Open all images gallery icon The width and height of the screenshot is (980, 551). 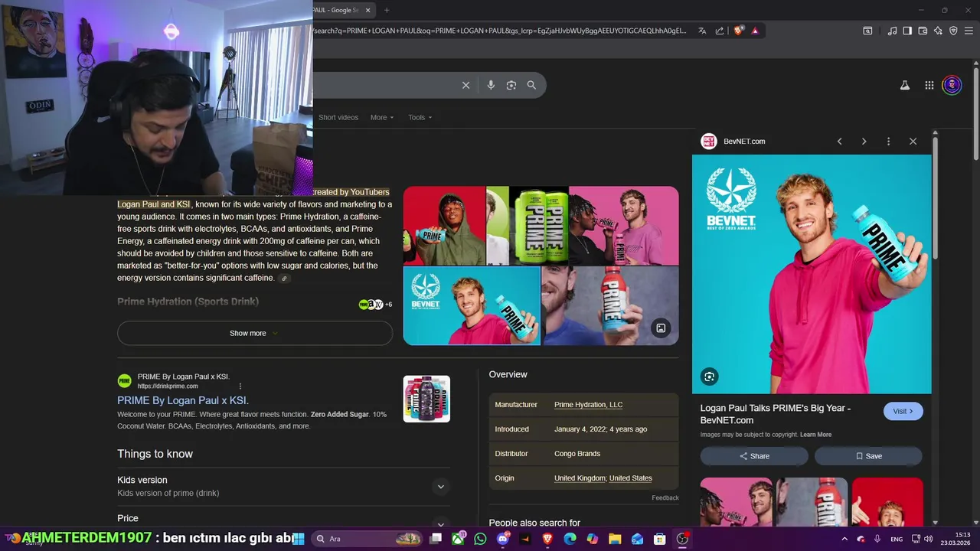click(x=661, y=328)
